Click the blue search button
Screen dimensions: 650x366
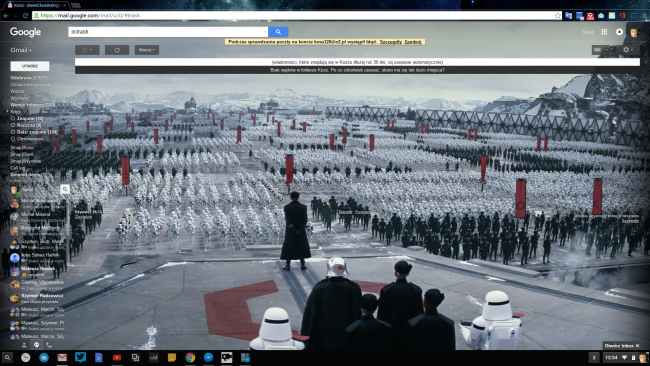(x=278, y=32)
